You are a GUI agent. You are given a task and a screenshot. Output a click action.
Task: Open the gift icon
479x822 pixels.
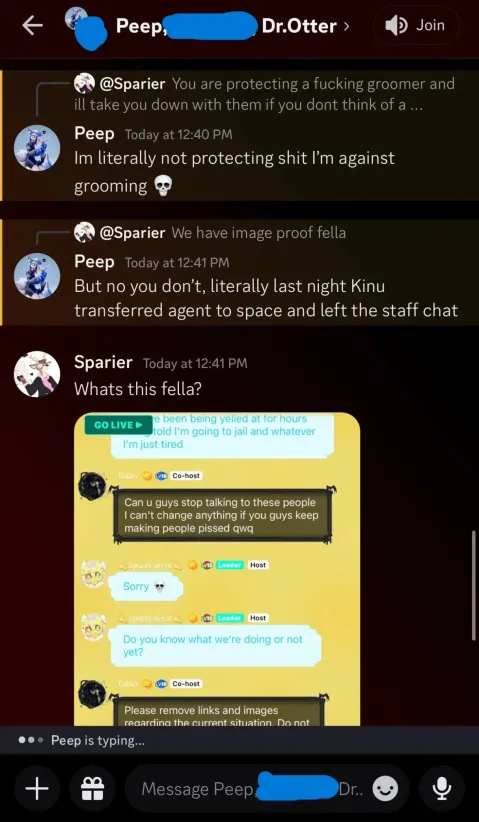click(x=92, y=788)
